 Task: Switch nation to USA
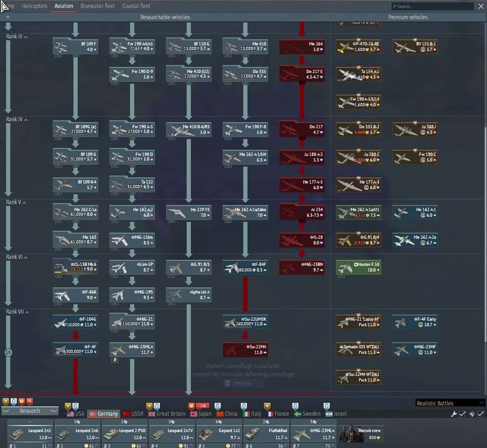click(x=75, y=414)
